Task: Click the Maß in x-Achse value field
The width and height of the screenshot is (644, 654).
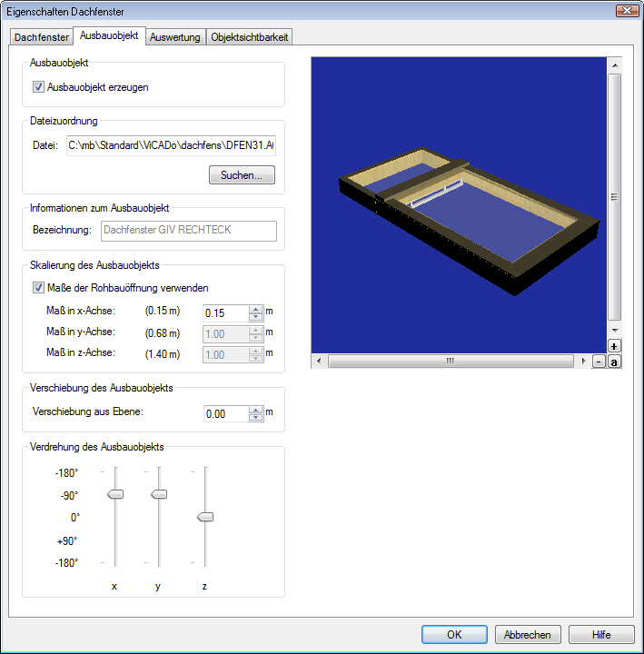Action: [x=226, y=312]
